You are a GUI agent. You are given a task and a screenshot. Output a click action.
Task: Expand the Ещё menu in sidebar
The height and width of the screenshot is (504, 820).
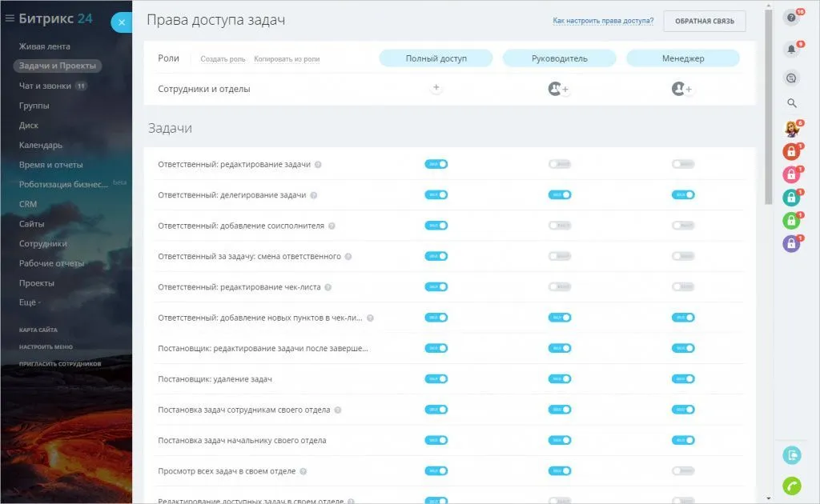pyautogui.click(x=30, y=302)
